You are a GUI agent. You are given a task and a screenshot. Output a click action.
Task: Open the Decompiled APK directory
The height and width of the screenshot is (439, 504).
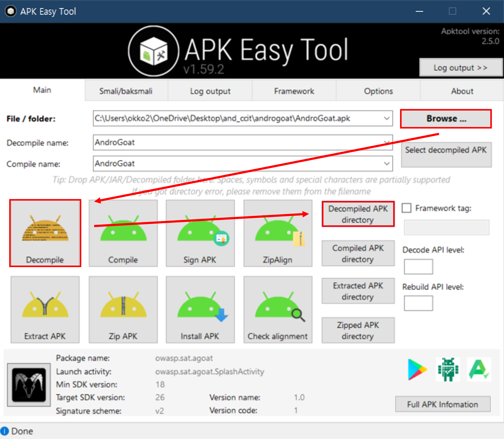[358, 214]
